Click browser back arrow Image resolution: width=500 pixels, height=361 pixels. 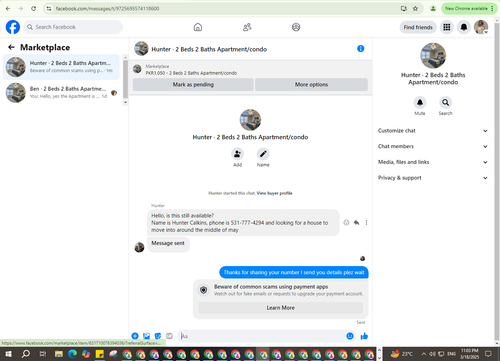[8, 8]
